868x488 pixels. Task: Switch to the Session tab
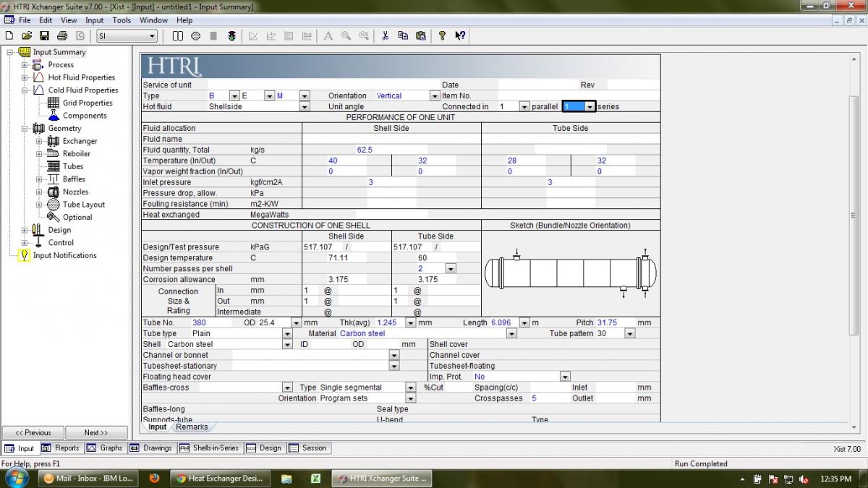tap(308, 448)
